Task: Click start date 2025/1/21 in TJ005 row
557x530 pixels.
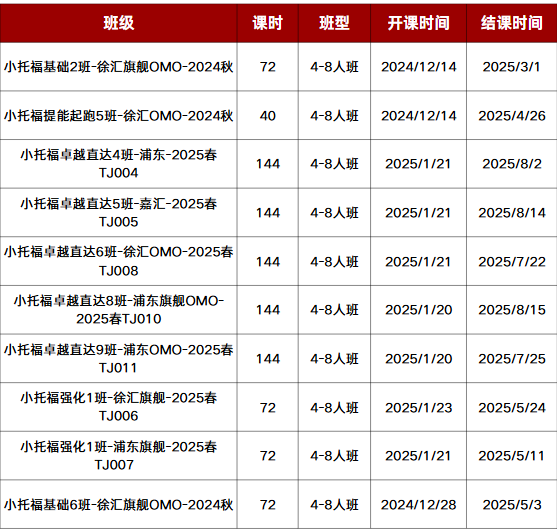Action: pos(418,213)
